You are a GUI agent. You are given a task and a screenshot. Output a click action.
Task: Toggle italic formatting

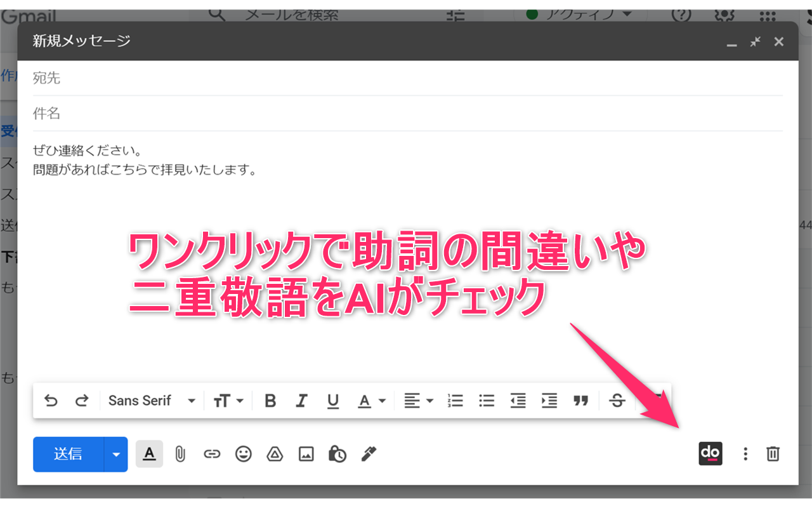[x=301, y=401]
